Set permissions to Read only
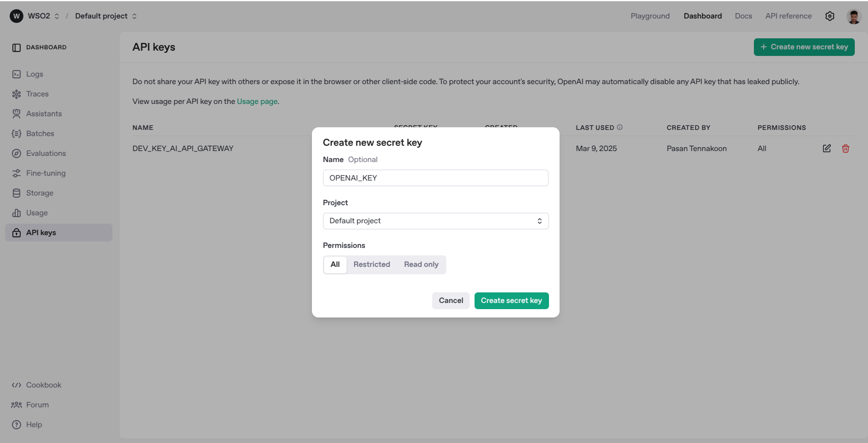Viewport: 868px width, 443px height. [421, 265]
